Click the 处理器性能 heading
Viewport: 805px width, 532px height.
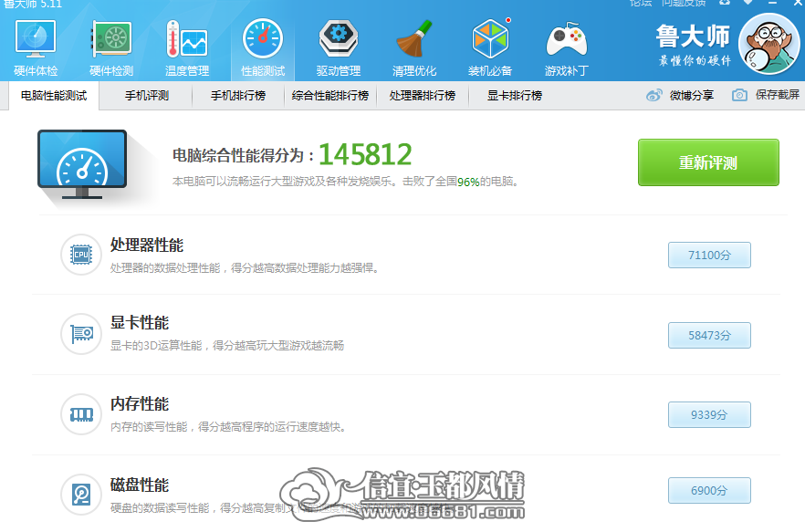click(x=147, y=245)
